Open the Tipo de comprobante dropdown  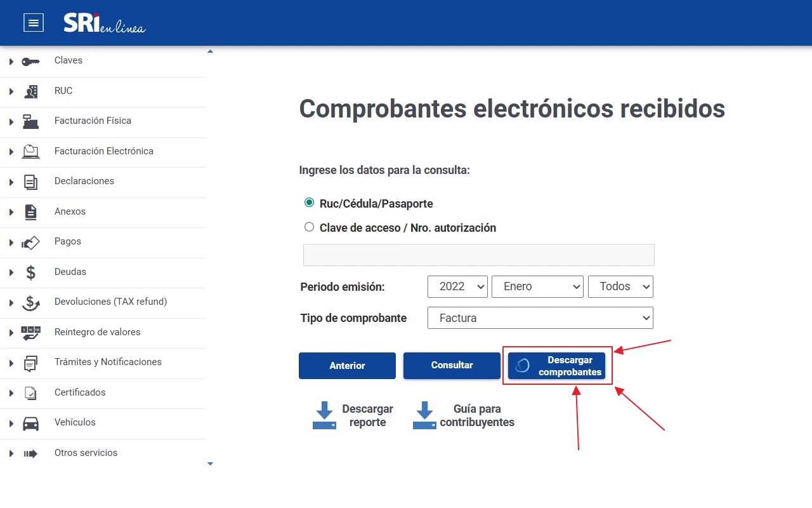(540, 318)
